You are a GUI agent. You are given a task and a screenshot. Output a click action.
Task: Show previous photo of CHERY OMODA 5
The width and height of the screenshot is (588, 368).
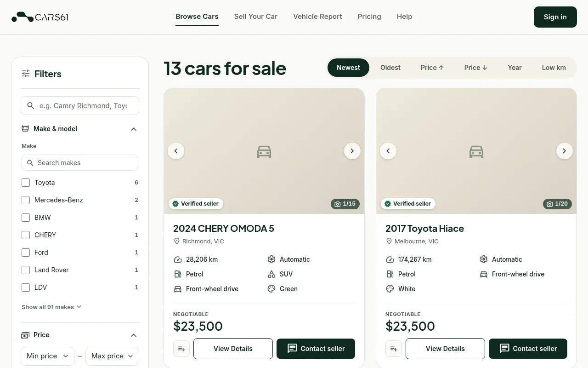pos(176,151)
